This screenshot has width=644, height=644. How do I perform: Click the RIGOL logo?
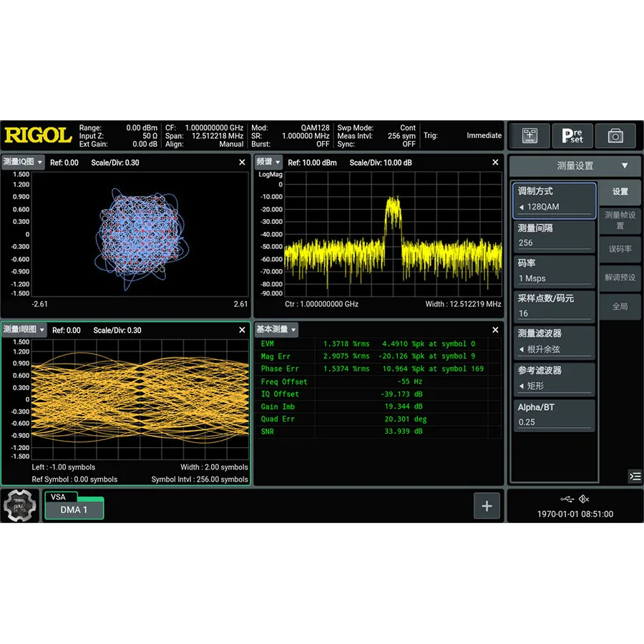38,135
